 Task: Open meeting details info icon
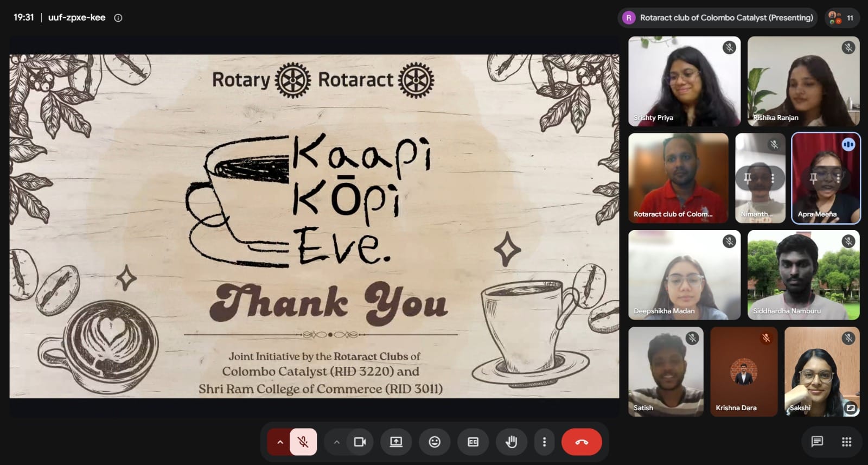point(118,18)
